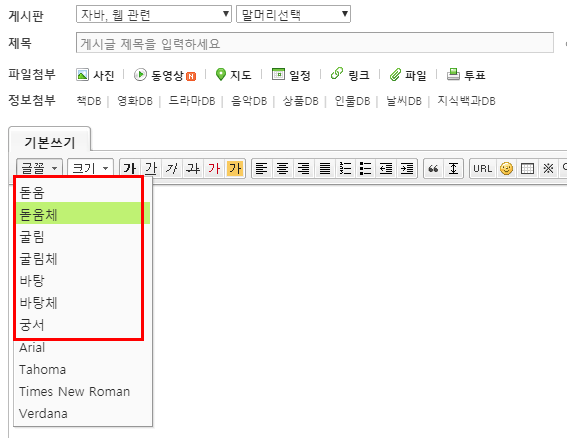Choose Times New Roman font
This screenshot has width=567, height=438.
(x=83, y=392)
